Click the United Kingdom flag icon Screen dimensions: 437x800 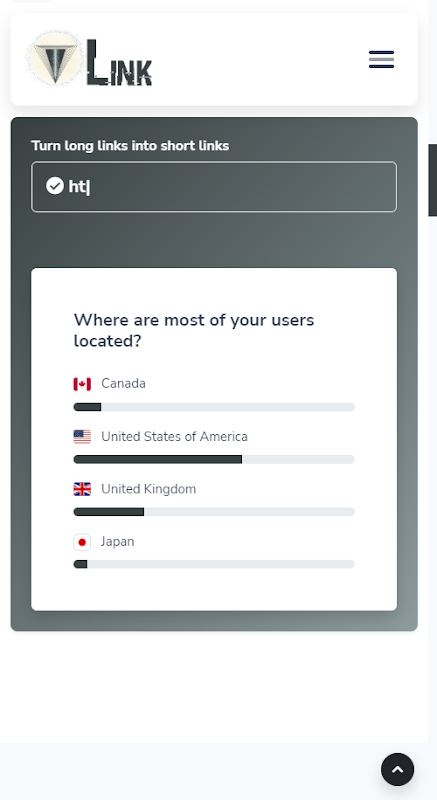(x=82, y=489)
